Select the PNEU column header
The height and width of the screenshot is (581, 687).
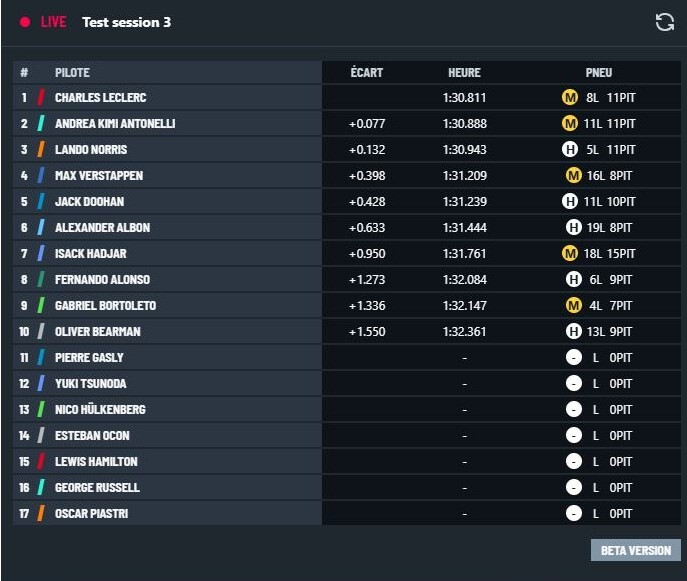click(x=599, y=72)
